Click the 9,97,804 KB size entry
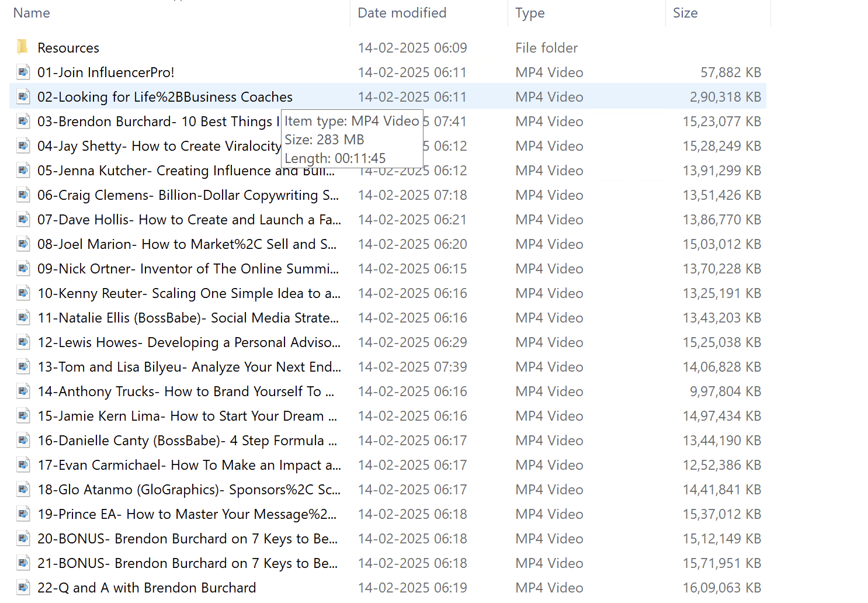The image size is (868, 603). (x=725, y=391)
